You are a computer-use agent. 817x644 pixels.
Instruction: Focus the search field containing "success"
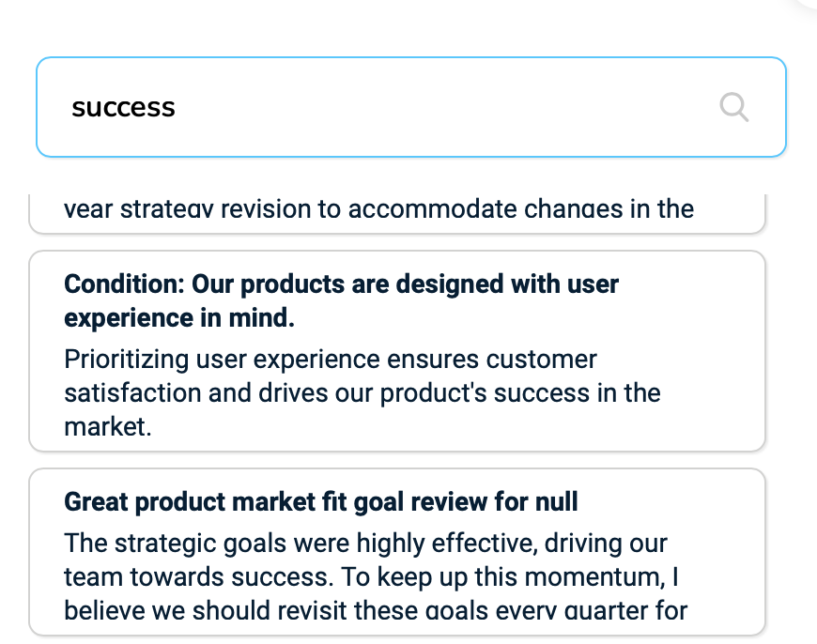(423, 108)
